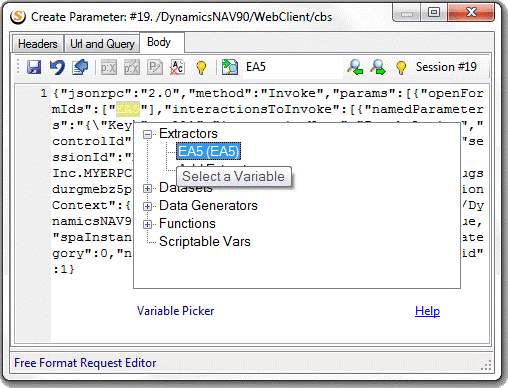Click the first grayed p:x parameter icon

pos(109,68)
